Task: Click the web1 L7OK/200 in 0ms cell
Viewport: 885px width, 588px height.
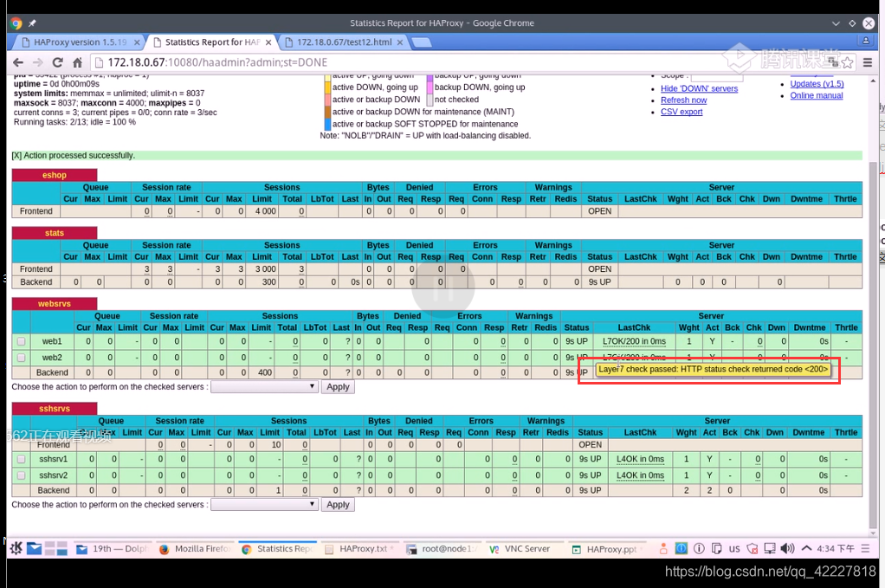Action: coord(634,341)
